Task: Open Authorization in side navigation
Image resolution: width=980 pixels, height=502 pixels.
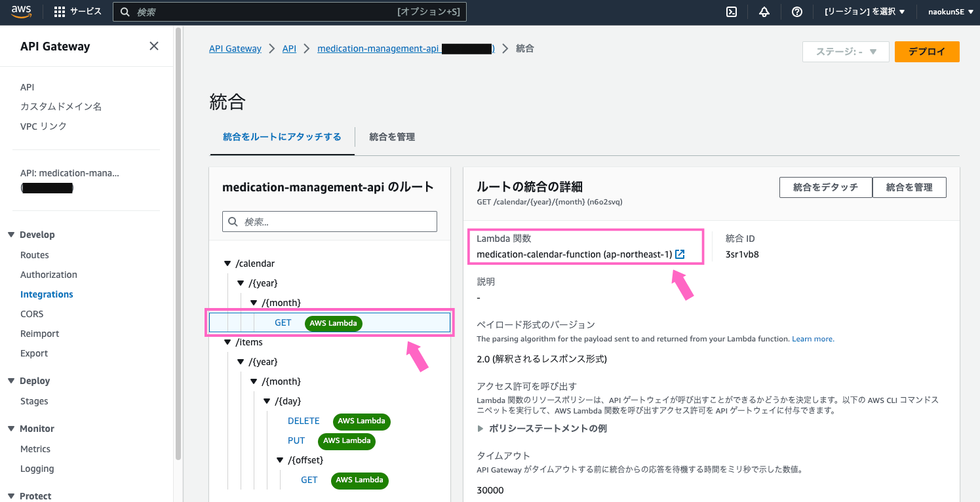Action: click(x=49, y=275)
